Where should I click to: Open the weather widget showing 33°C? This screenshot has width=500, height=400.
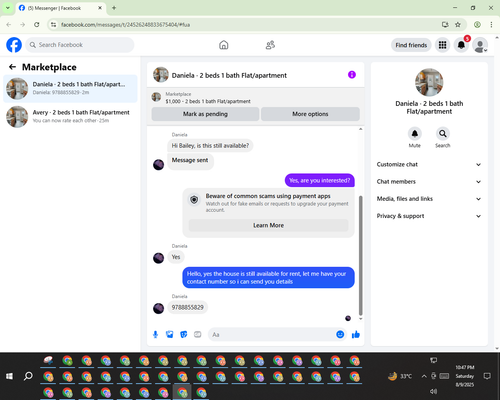[x=400, y=376]
